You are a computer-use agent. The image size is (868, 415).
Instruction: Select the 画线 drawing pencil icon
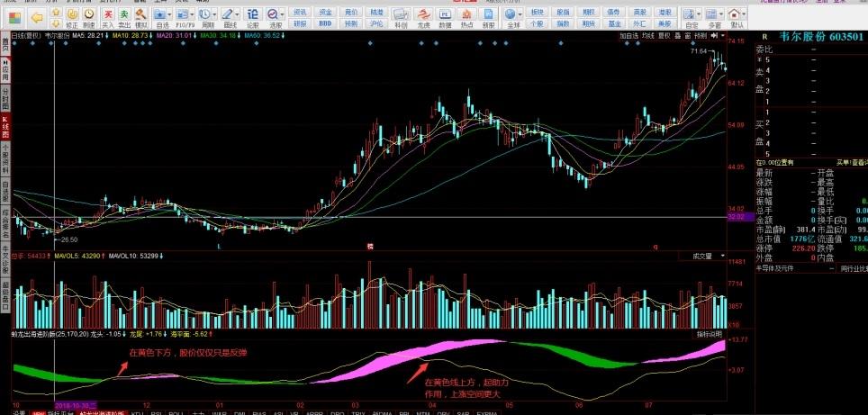(x=228, y=14)
